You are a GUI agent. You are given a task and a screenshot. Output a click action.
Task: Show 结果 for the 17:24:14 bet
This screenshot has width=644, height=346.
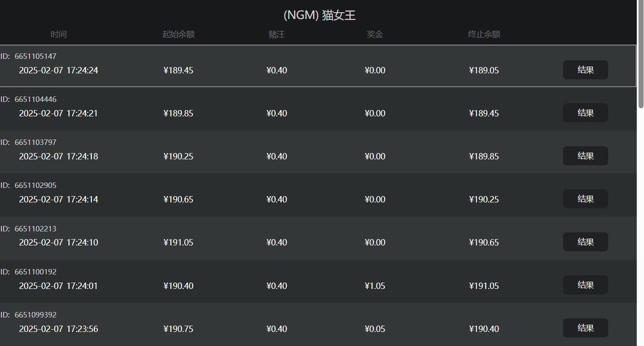coord(585,199)
